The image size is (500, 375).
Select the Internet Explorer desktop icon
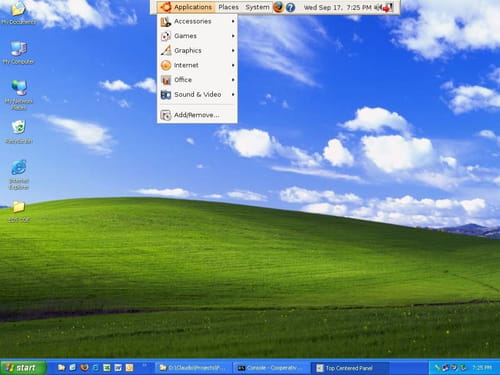(19, 175)
